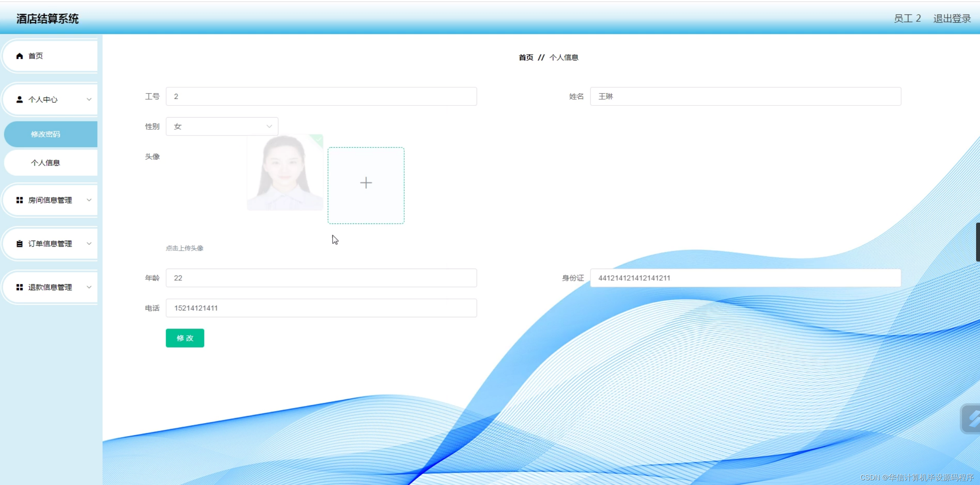Click the grid icon beside 退款信息管理
The image size is (980, 485).
coord(19,287)
